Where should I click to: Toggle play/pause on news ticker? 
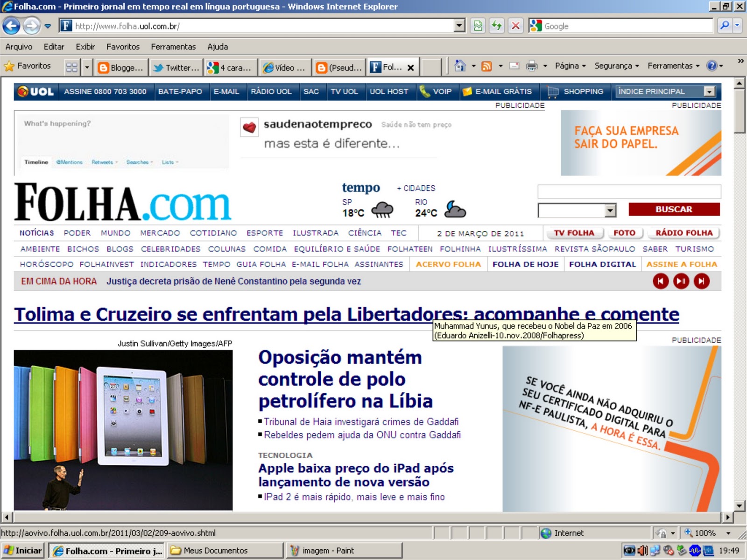coord(681,281)
